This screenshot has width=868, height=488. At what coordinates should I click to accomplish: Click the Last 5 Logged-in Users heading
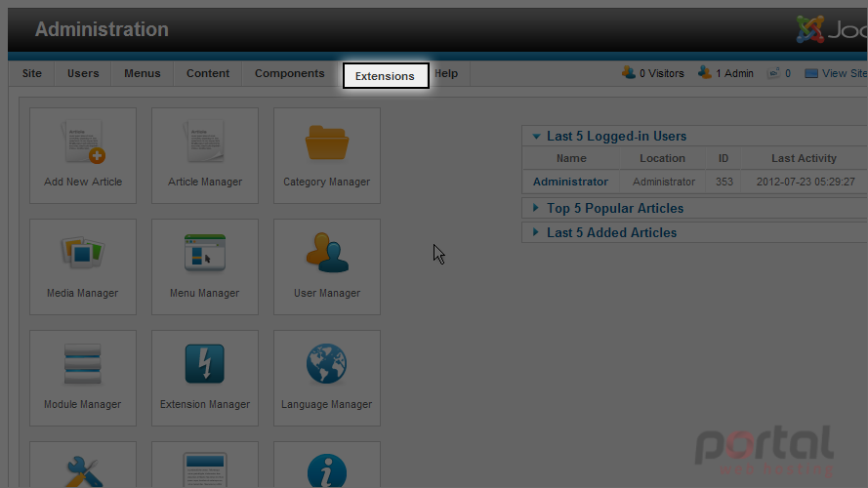617,136
